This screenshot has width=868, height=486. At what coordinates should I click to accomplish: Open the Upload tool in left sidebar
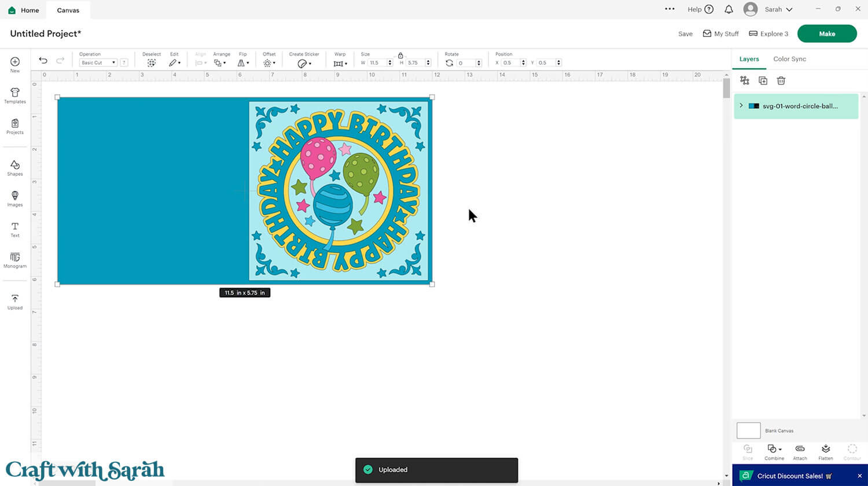15,301
